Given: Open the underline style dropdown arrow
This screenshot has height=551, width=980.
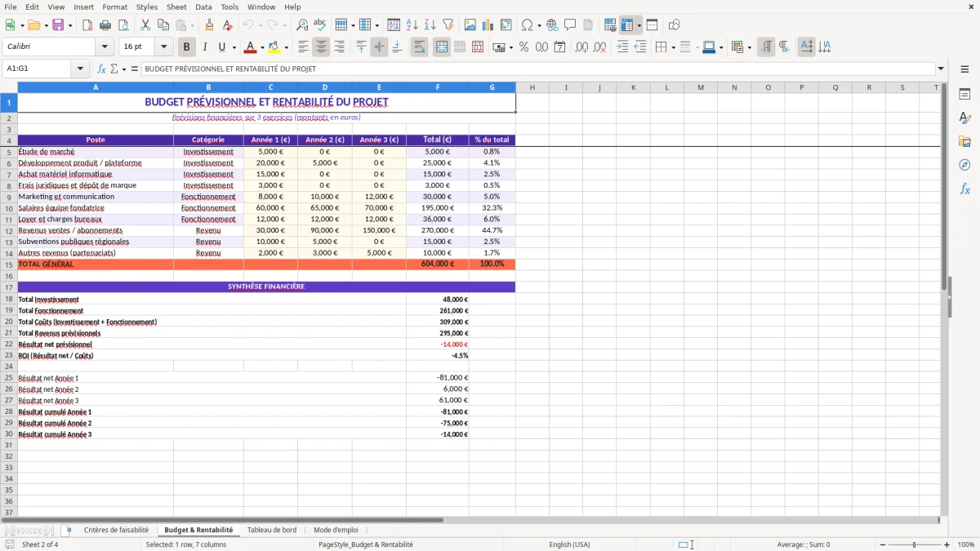Looking at the screenshot, I should 234,47.
